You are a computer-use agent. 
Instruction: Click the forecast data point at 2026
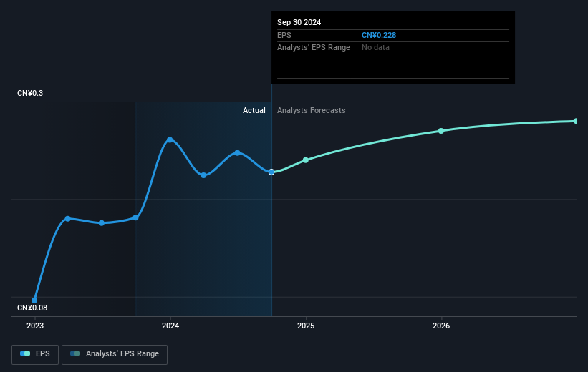pos(441,131)
